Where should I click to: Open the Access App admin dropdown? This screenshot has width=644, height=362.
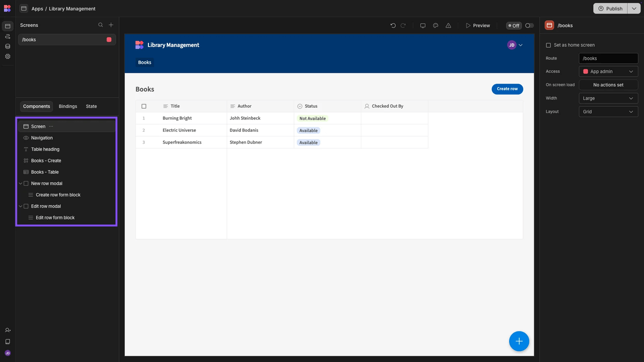point(608,71)
